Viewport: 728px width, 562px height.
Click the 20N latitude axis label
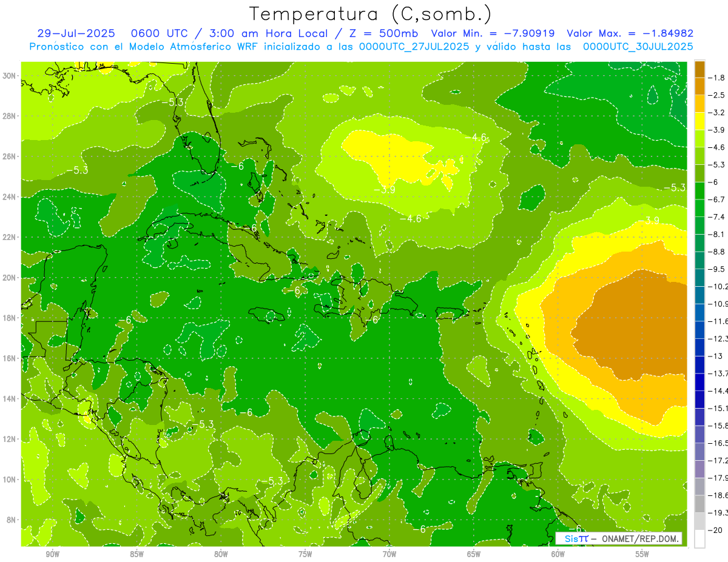[10, 277]
